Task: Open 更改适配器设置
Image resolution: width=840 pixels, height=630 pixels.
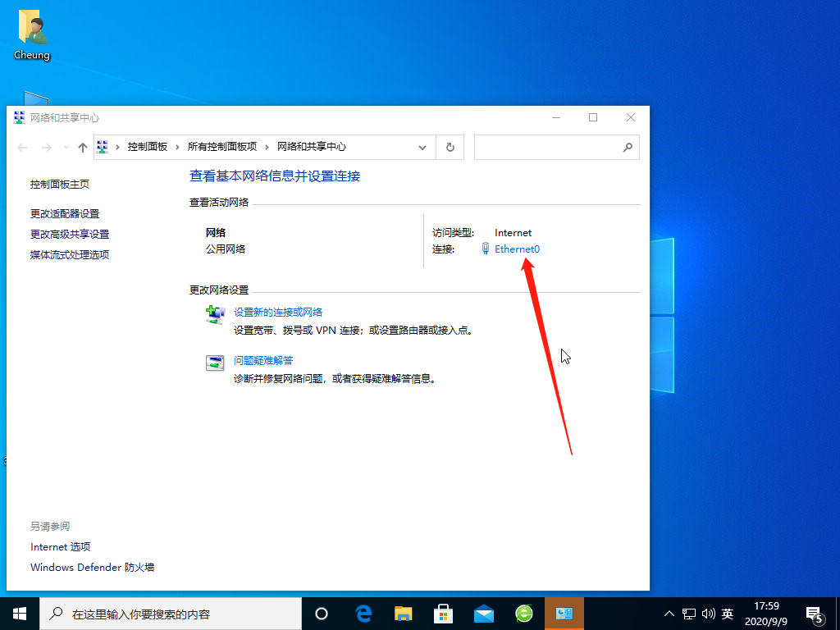Action: coord(65,214)
